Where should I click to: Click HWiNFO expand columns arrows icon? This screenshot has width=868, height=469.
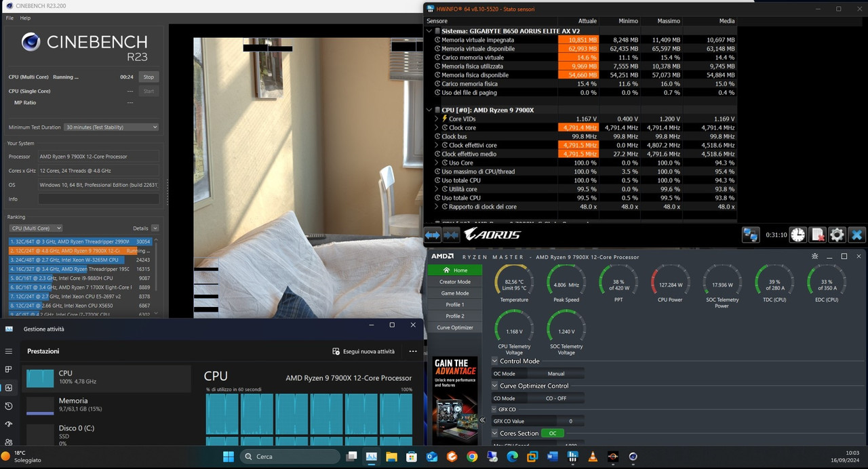(x=433, y=235)
